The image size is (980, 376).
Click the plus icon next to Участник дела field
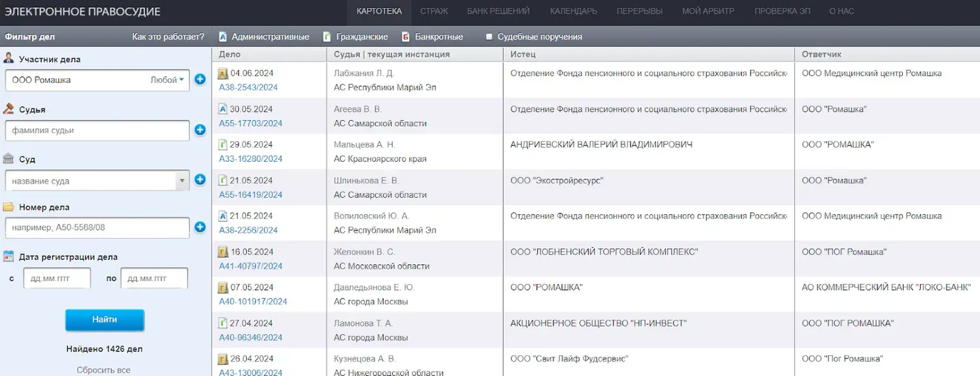200,80
